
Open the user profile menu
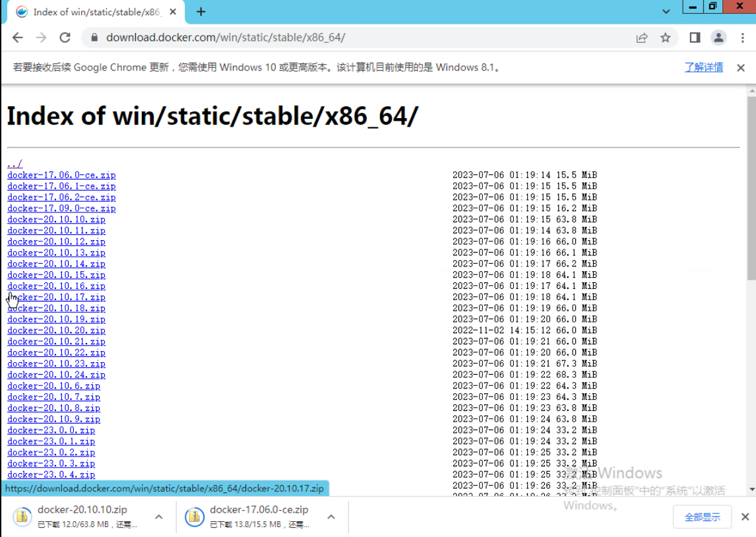(x=718, y=38)
